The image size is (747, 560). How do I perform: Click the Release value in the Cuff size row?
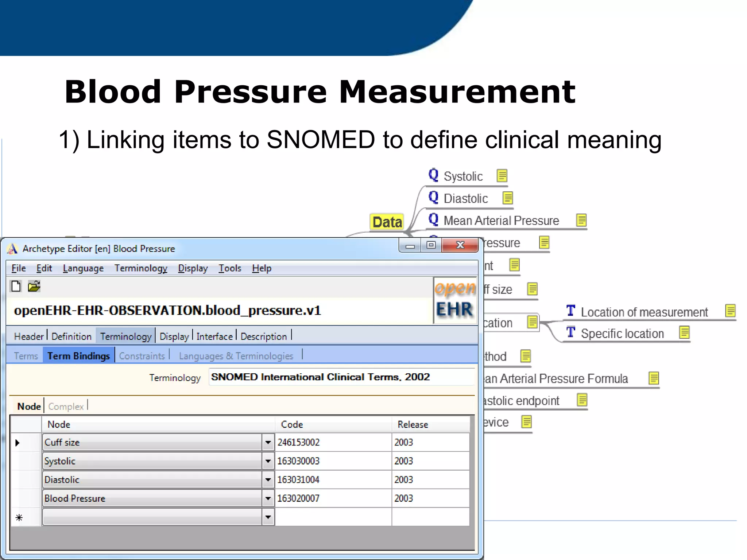pyautogui.click(x=430, y=442)
